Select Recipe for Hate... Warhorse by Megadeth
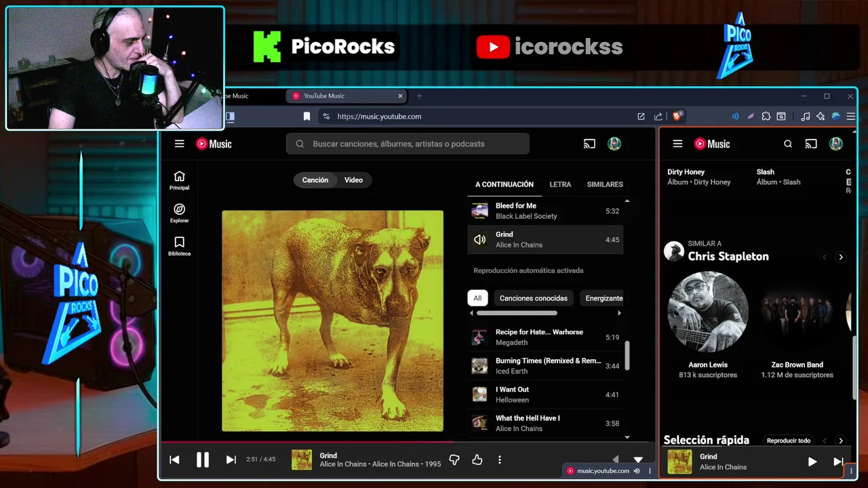Image resolution: width=868 pixels, height=488 pixels. point(545,337)
